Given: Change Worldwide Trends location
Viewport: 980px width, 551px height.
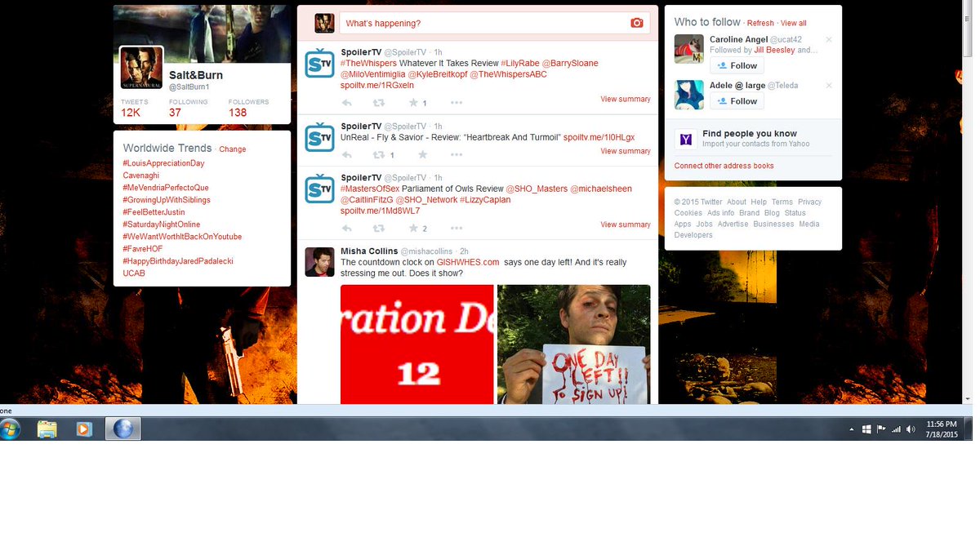Looking at the screenshot, I should pyautogui.click(x=232, y=149).
